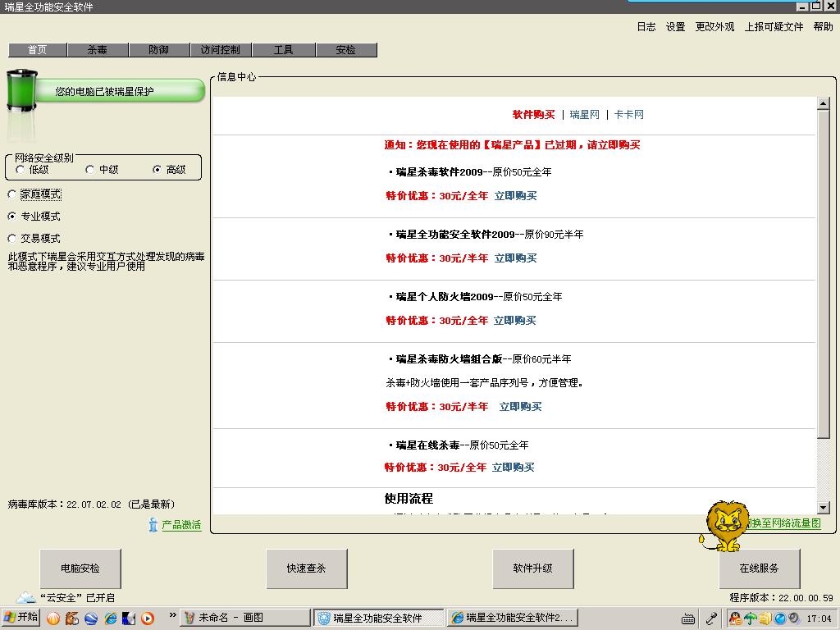Open the 软件购买 link in the info center
The height and width of the screenshot is (630, 840).
click(x=533, y=115)
